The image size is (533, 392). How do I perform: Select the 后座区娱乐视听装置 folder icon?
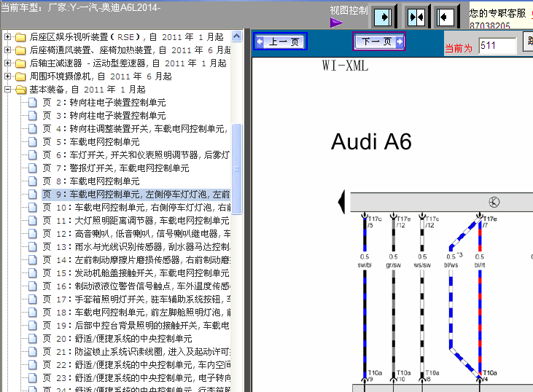coord(20,37)
